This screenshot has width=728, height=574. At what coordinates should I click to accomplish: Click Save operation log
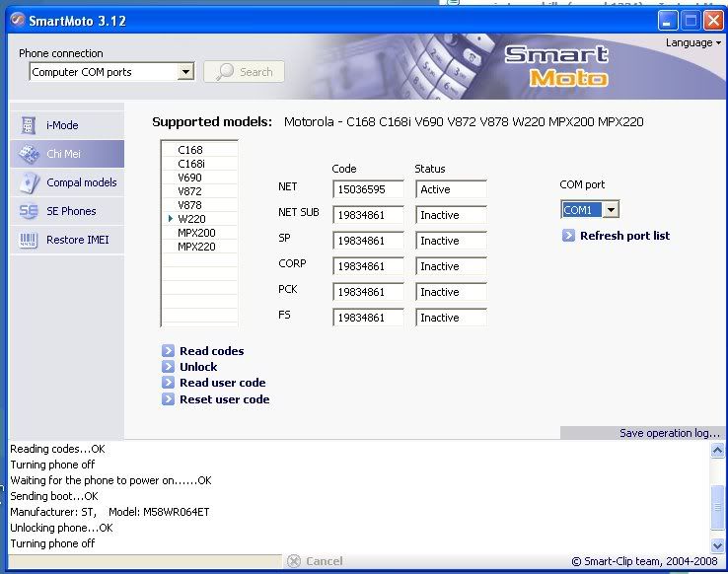(670, 433)
